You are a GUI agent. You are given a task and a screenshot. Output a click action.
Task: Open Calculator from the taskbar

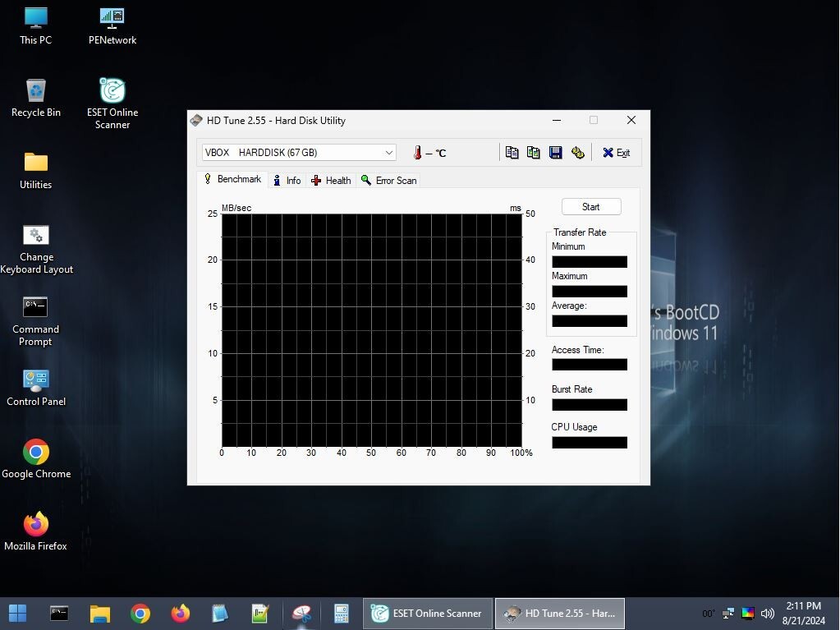341,613
